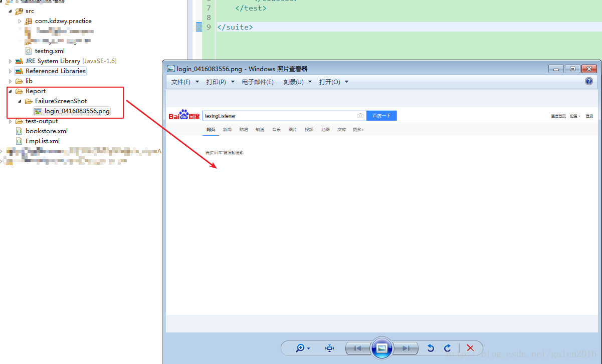
Task: Click the displayed Baidu screenshot image
Action: click(x=381, y=210)
